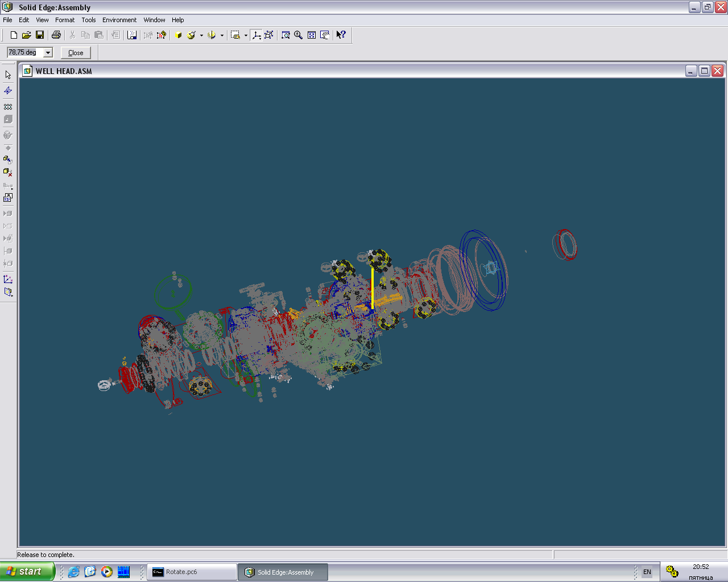
Task: Expand the dropdown arrow beside the paint brush icon
Action: [201, 35]
